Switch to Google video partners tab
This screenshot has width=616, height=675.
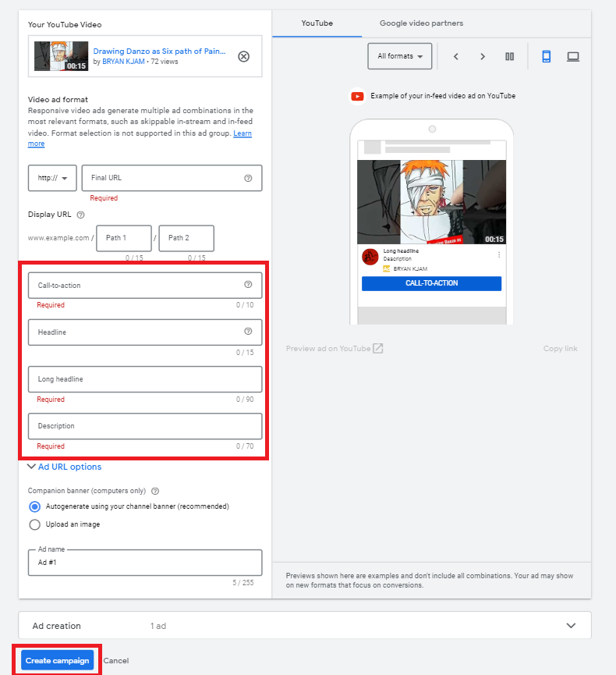tap(421, 23)
